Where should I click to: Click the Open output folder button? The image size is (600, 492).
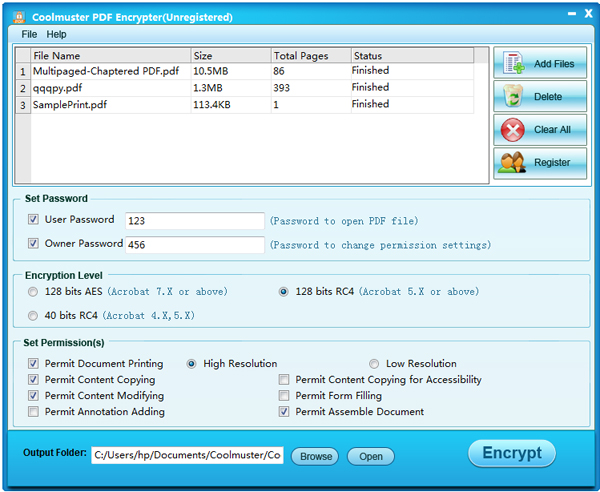point(370,456)
